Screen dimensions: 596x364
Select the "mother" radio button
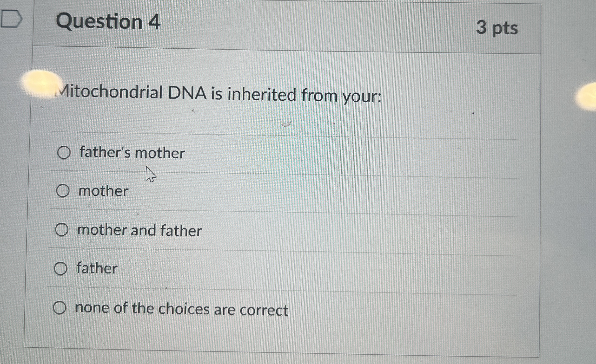pos(62,191)
